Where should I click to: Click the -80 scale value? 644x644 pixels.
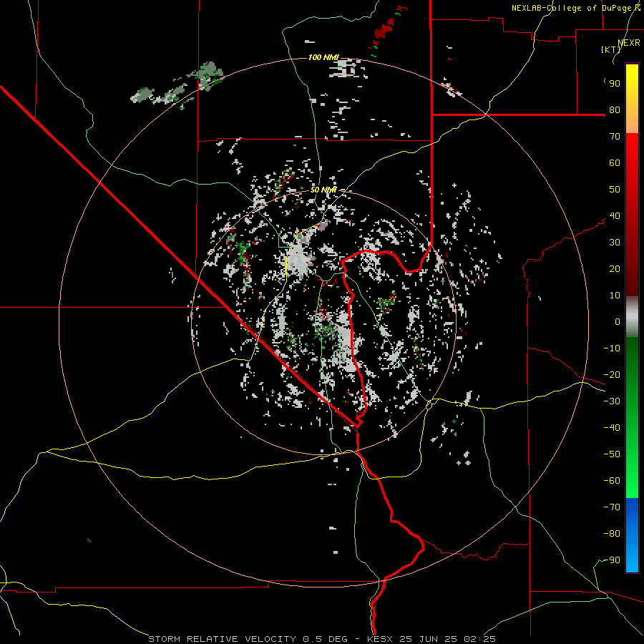pos(612,534)
